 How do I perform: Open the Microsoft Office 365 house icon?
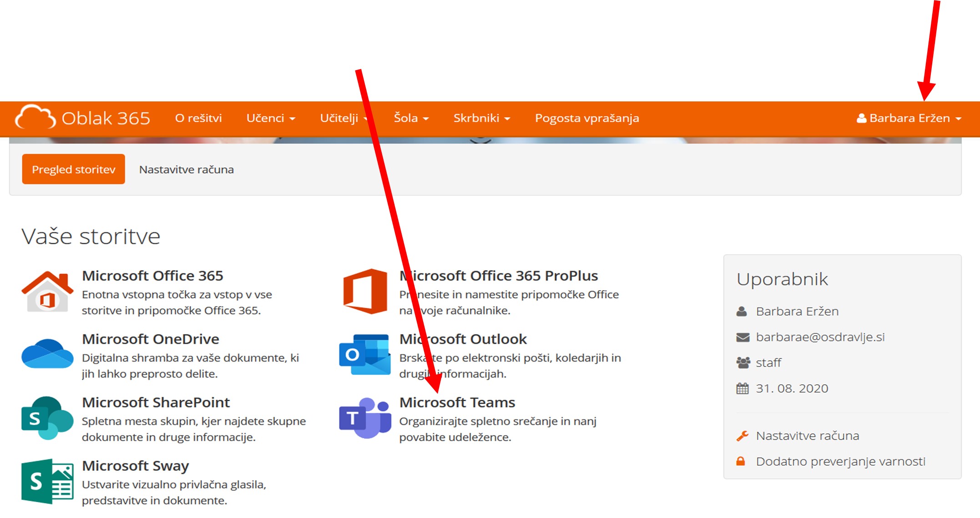[47, 292]
